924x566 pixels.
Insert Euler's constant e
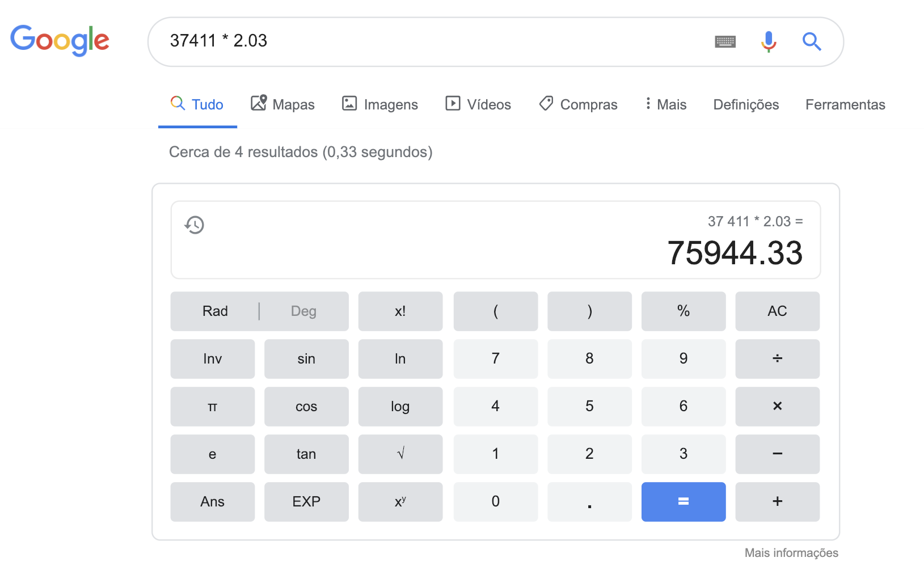pos(213,454)
